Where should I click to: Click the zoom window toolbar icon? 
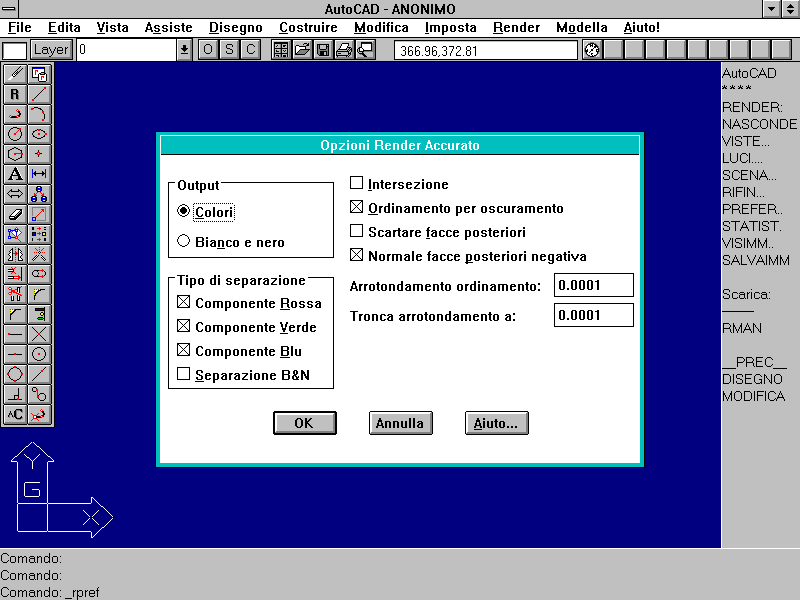pyautogui.click(x=365, y=49)
